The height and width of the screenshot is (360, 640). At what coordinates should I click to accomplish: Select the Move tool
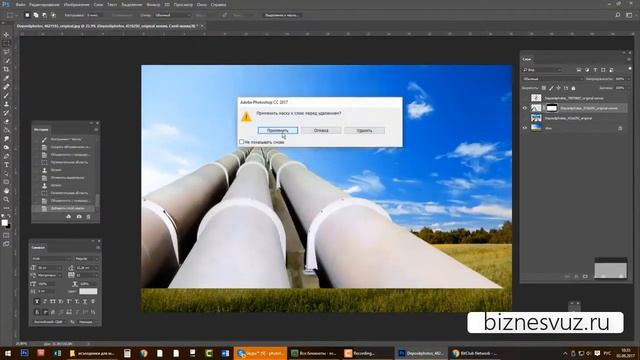[6, 35]
